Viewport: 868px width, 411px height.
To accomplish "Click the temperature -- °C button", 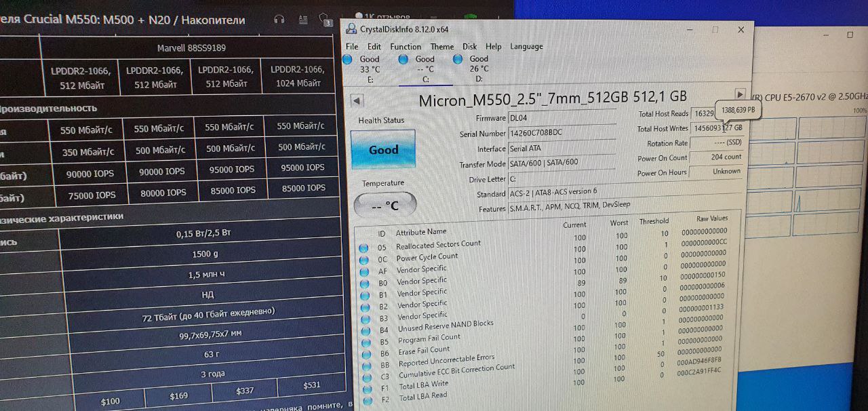I will point(384,205).
